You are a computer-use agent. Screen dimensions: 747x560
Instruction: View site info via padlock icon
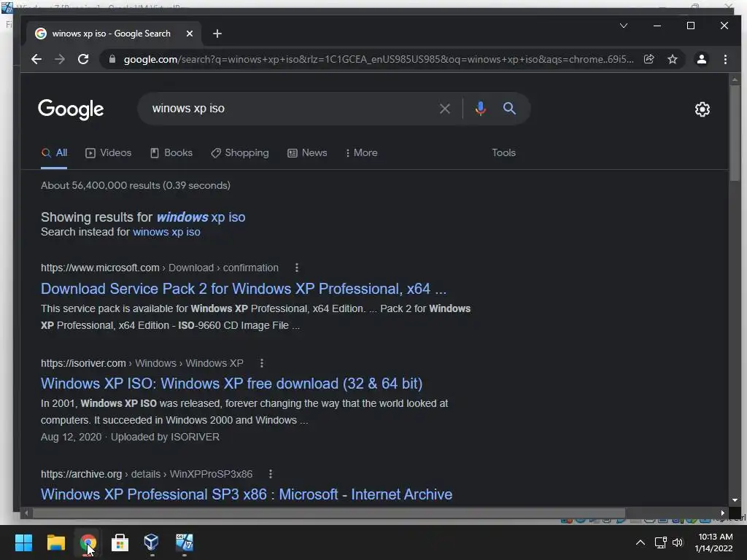112,59
